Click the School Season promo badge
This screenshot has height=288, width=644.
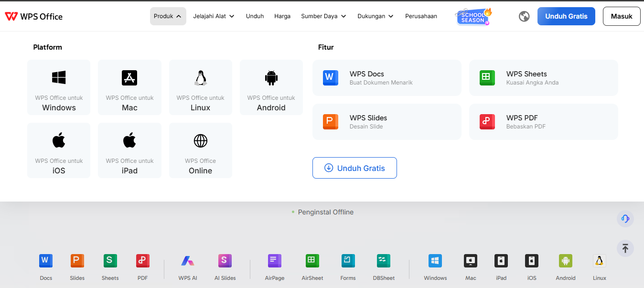pyautogui.click(x=473, y=17)
